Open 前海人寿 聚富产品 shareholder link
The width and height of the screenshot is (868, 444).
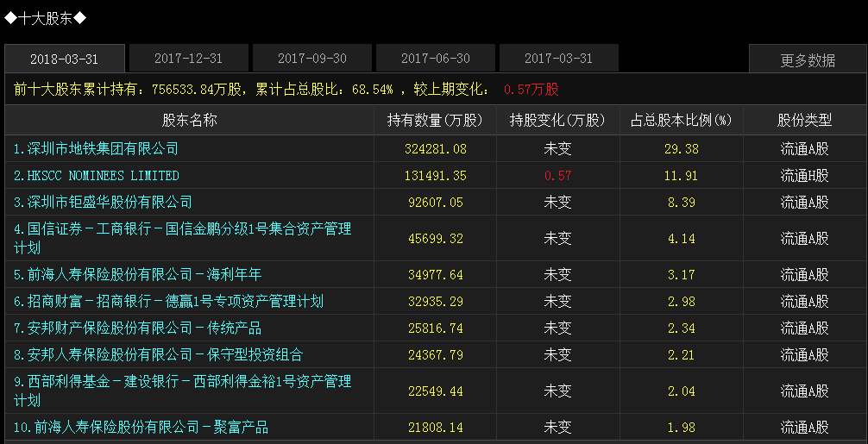click(x=141, y=427)
